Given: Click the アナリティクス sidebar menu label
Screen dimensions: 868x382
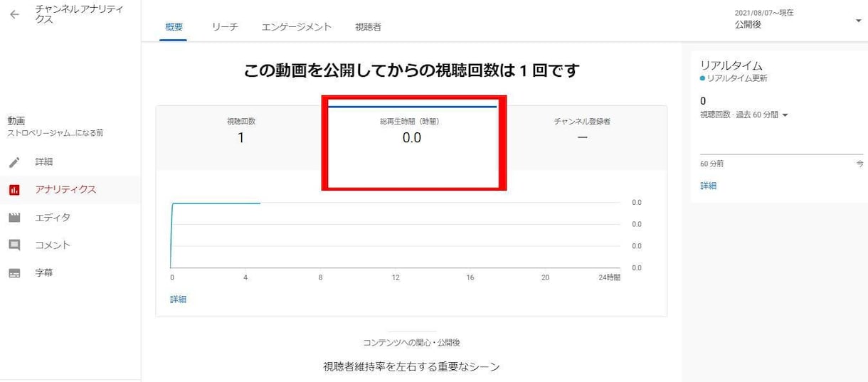Looking at the screenshot, I should (65, 190).
